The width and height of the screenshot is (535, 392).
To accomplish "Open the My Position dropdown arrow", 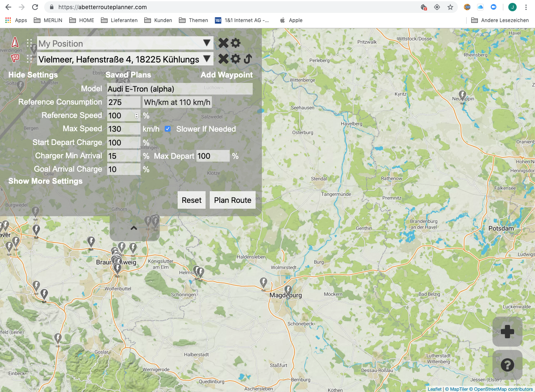I will [x=206, y=43].
